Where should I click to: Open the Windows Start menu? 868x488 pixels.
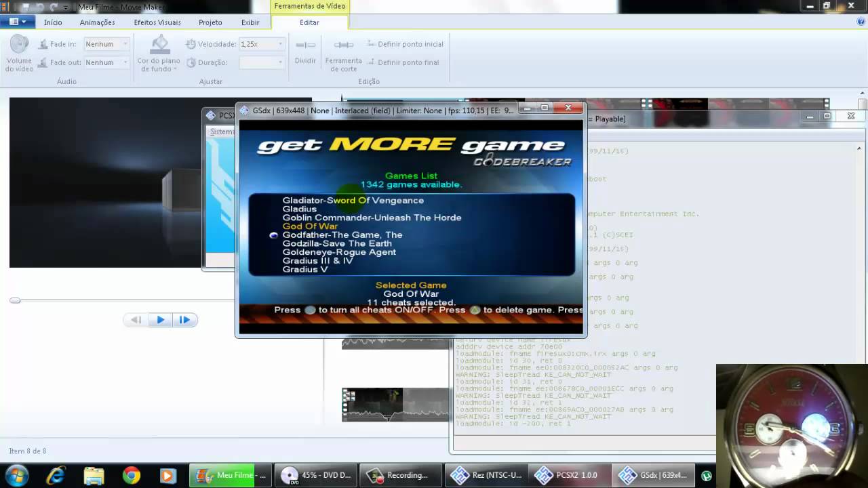click(17, 475)
